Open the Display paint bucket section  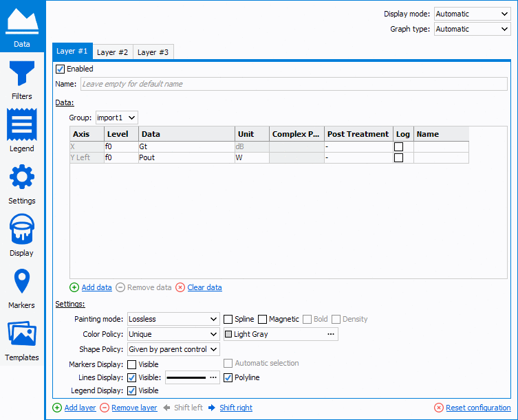[x=22, y=235]
